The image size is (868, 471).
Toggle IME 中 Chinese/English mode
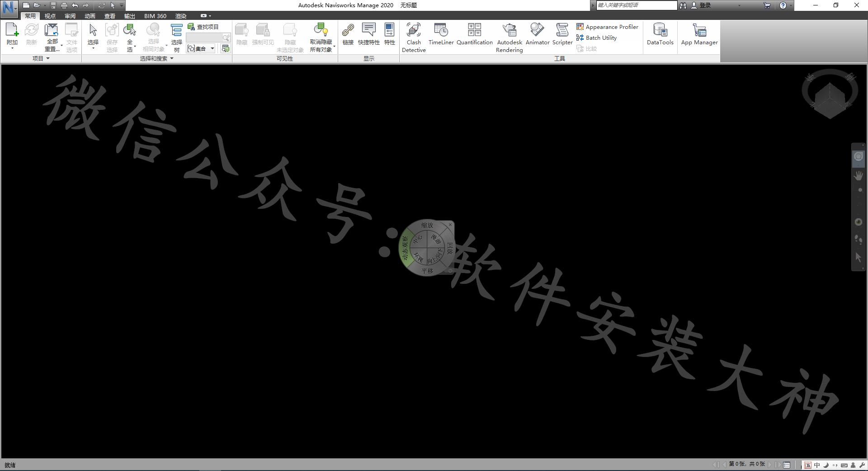pos(817,465)
